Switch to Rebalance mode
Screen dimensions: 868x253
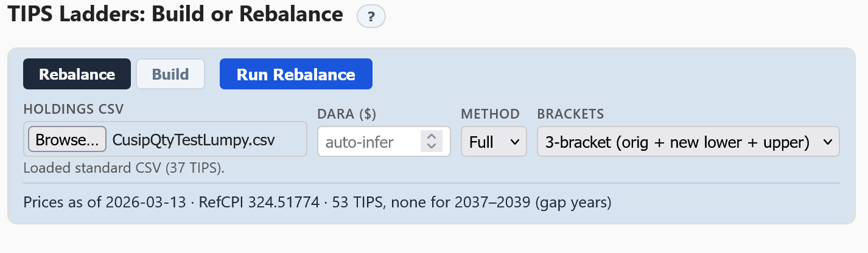[x=77, y=74]
